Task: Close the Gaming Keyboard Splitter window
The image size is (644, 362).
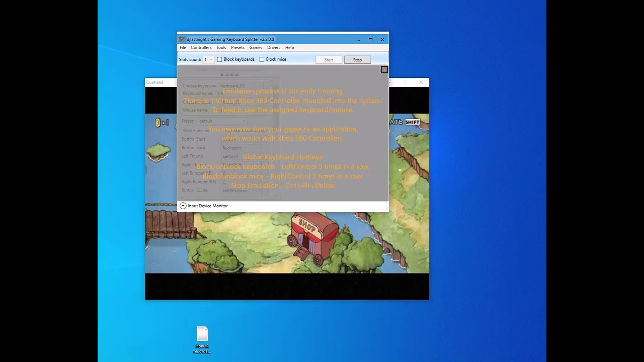Action: tap(382, 39)
